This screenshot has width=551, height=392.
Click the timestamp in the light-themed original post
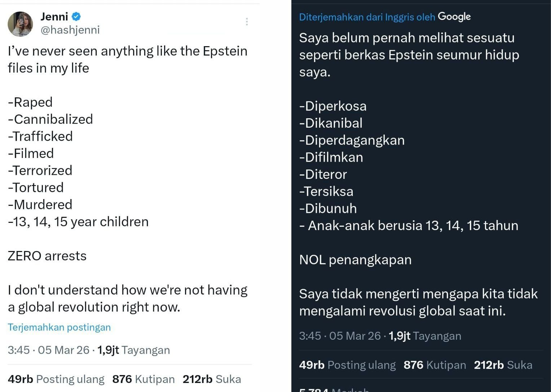point(48,350)
